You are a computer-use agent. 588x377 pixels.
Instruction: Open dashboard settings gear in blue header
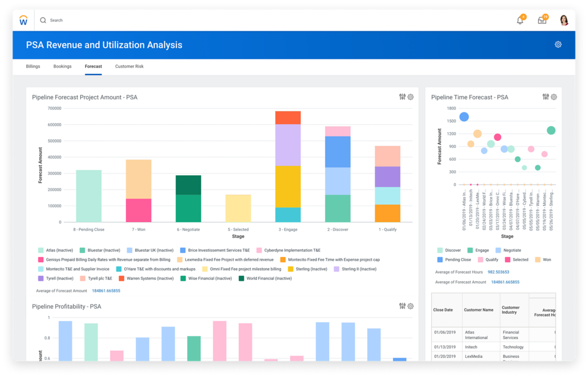point(558,45)
